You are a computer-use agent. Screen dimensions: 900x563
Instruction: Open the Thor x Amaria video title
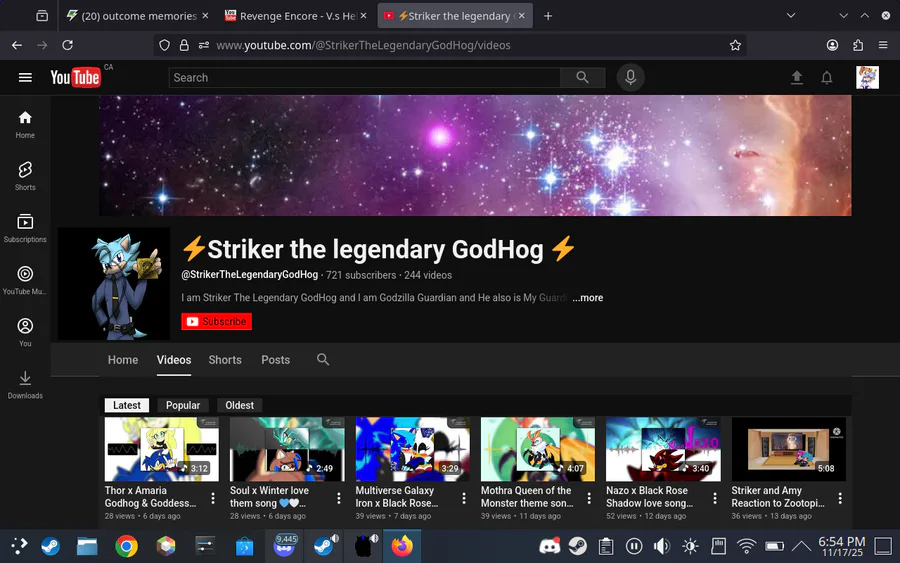tap(150, 497)
